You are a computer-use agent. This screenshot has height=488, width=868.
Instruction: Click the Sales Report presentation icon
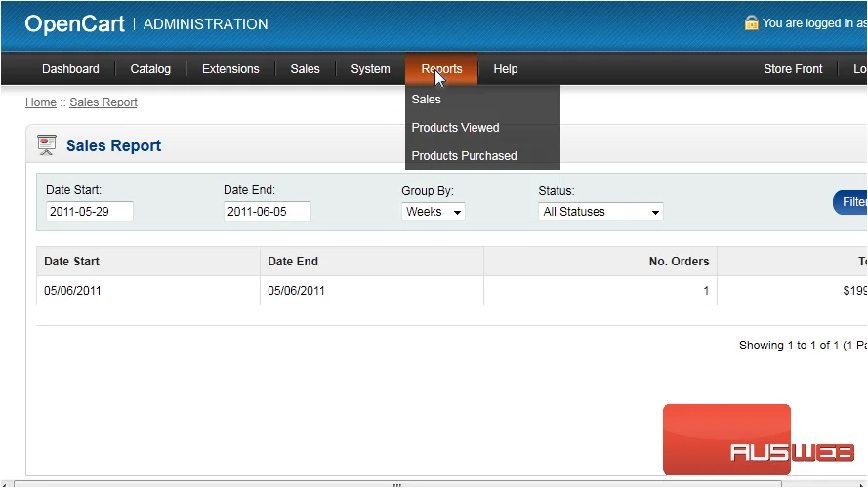(x=47, y=145)
